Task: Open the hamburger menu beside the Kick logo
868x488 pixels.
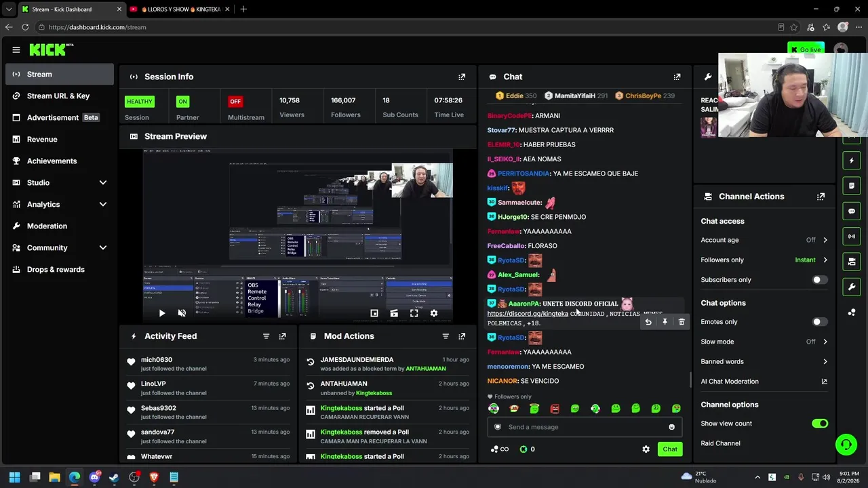Action: tap(16, 49)
